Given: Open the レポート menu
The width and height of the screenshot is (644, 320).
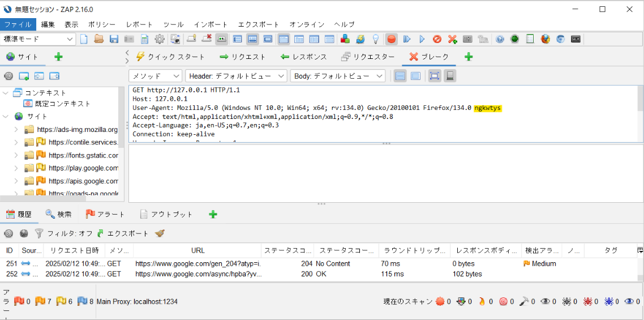Looking at the screenshot, I should (140, 25).
